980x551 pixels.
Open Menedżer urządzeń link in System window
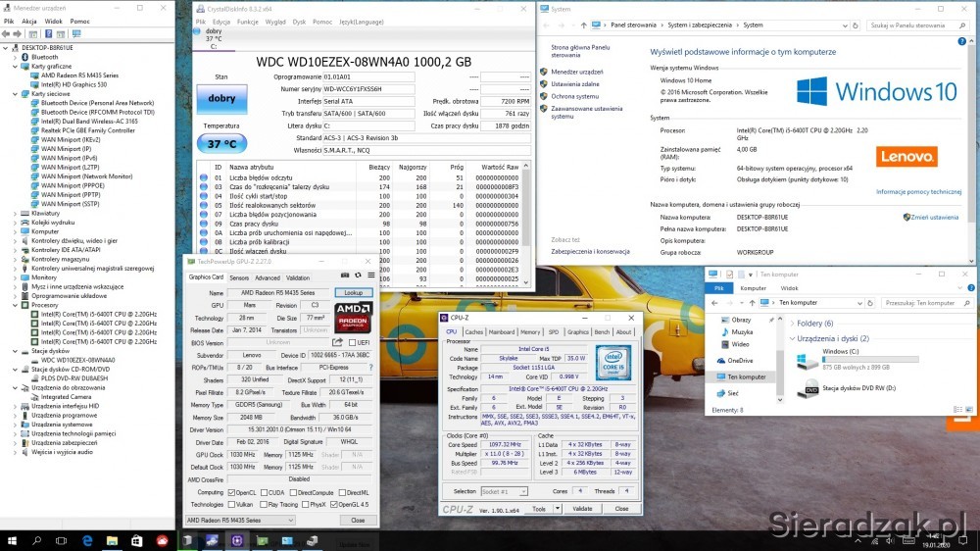click(x=577, y=72)
